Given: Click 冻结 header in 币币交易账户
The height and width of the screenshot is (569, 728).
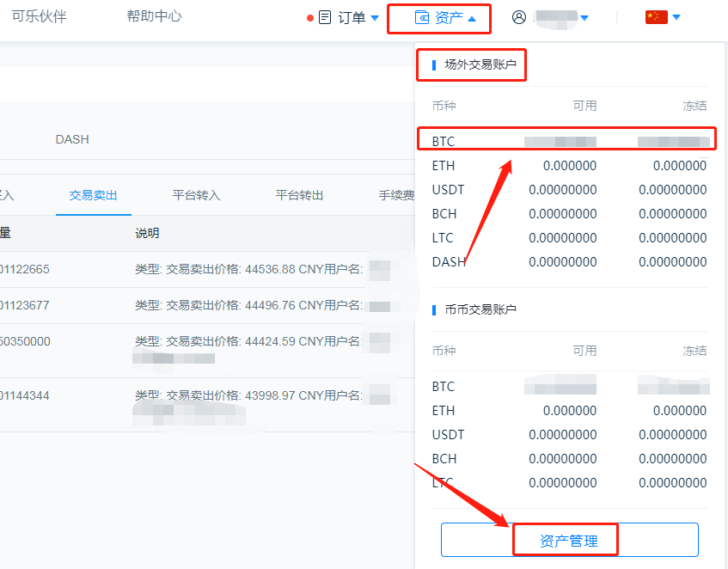Looking at the screenshot, I should [694, 351].
